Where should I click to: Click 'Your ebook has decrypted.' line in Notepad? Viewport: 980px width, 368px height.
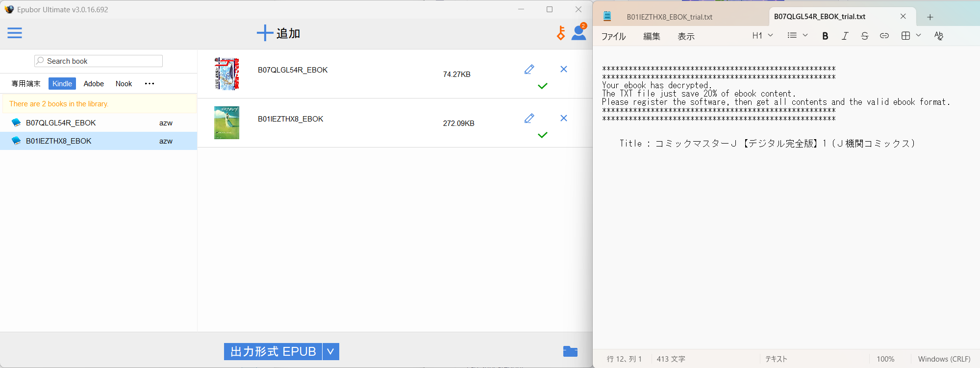pos(656,85)
